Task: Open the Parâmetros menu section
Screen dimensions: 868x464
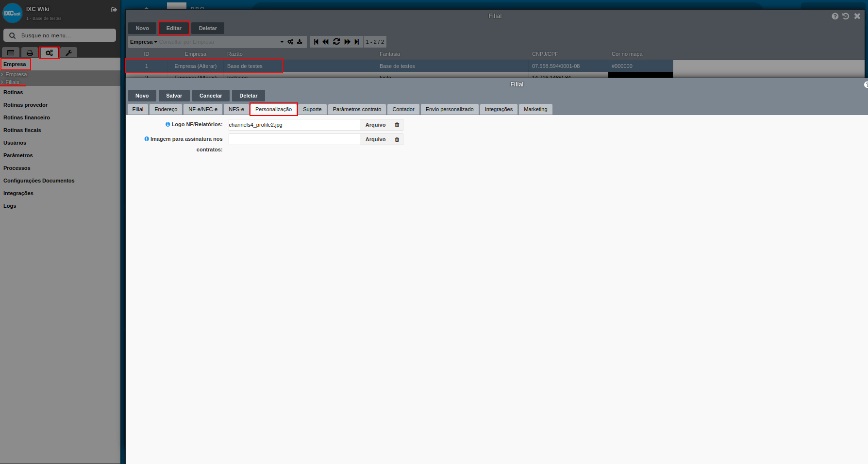Action: click(18, 155)
